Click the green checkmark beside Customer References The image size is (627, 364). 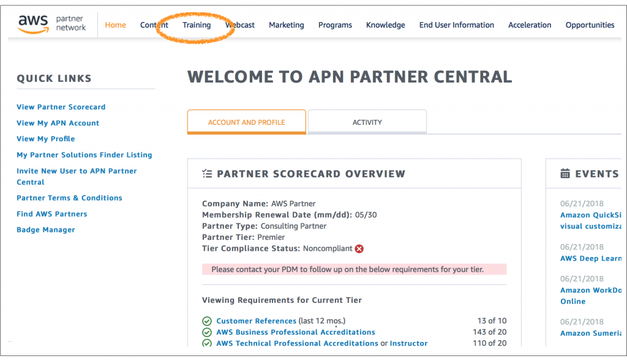[x=207, y=321]
